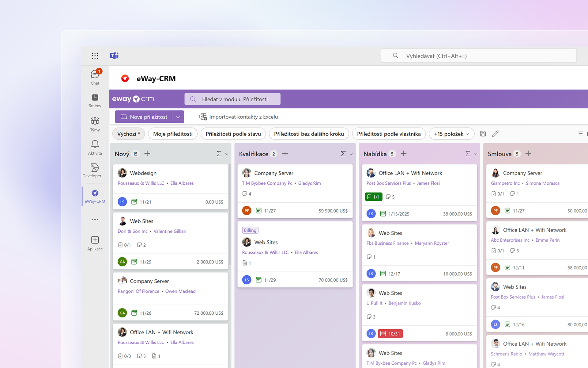Open the sum icon in the Kvalifikace column
This screenshot has width=588, height=368.
(343, 154)
